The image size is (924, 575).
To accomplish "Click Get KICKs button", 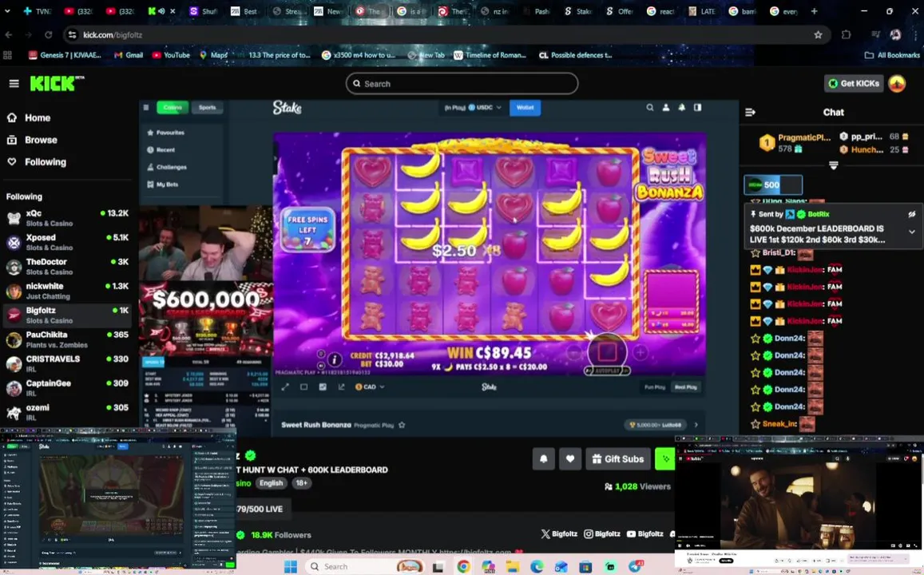I will 854,84.
